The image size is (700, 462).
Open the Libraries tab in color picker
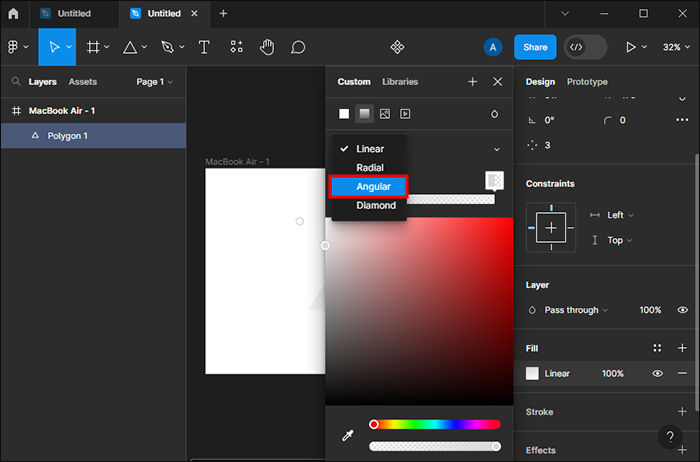pos(400,82)
